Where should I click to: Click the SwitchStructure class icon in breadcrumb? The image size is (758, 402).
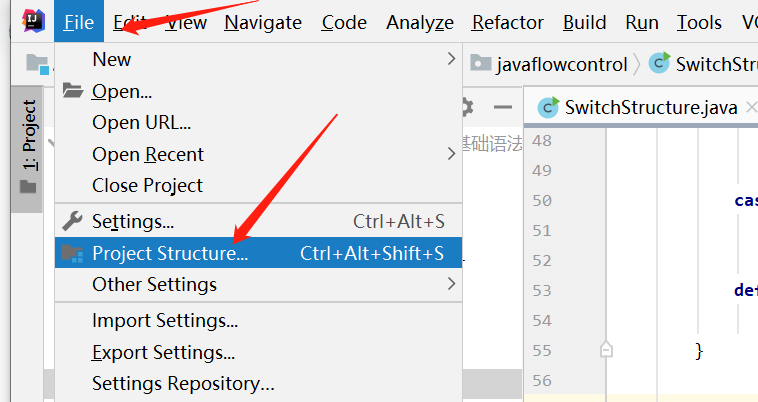tap(658, 64)
